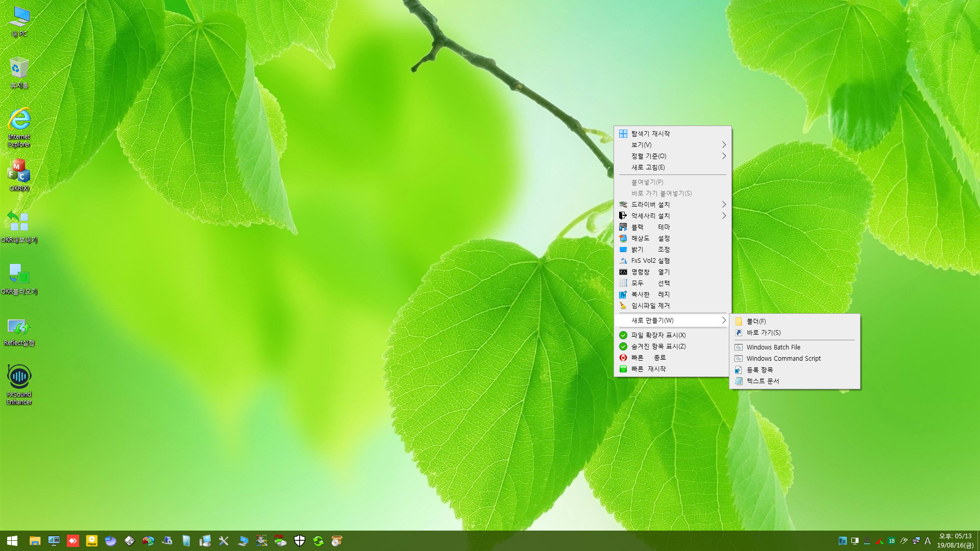This screenshot has height=551, width=980.
Task: Select the OKR불러오기 desktop shortcut
Action: [19, 279]
